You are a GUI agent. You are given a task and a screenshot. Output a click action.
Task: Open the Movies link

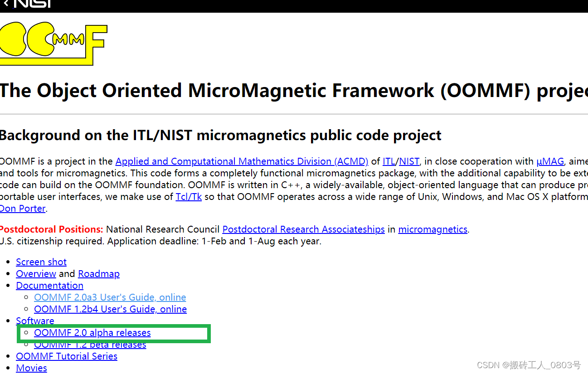(x=31, y=368)
